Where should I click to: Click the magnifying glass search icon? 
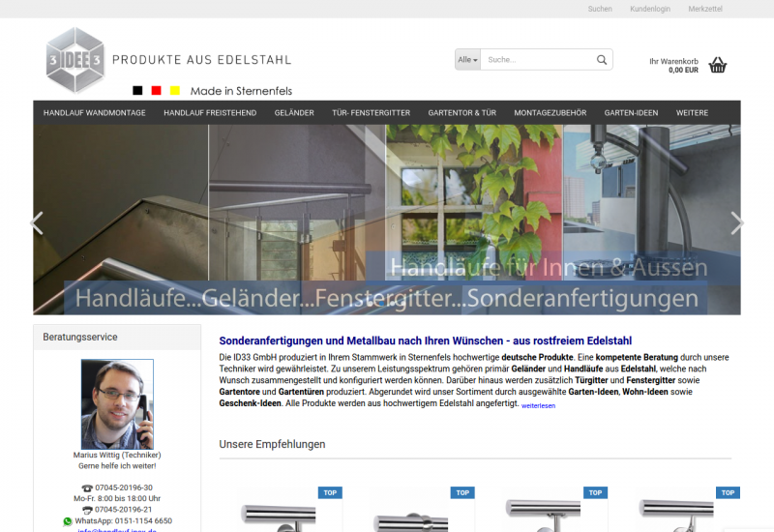602,60
